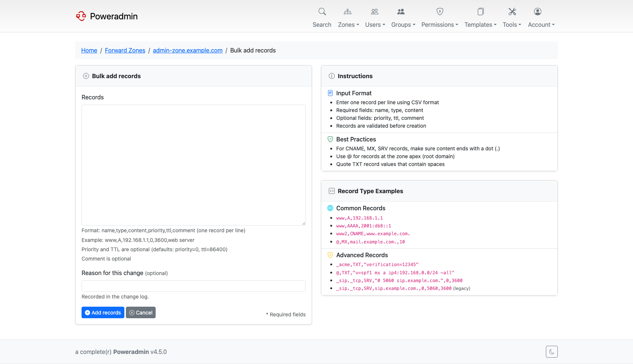Open the Users dropdown menu

[x=375, y=25]
